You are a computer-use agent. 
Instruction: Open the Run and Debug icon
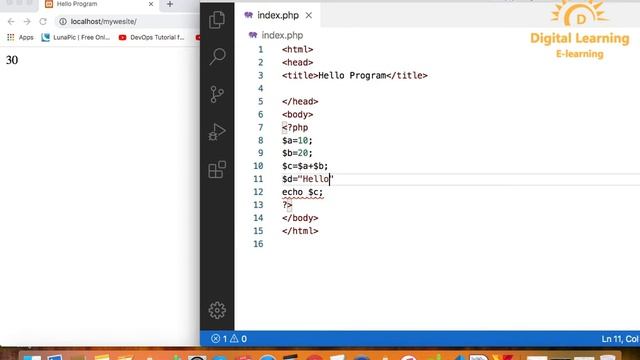[217, 132]
